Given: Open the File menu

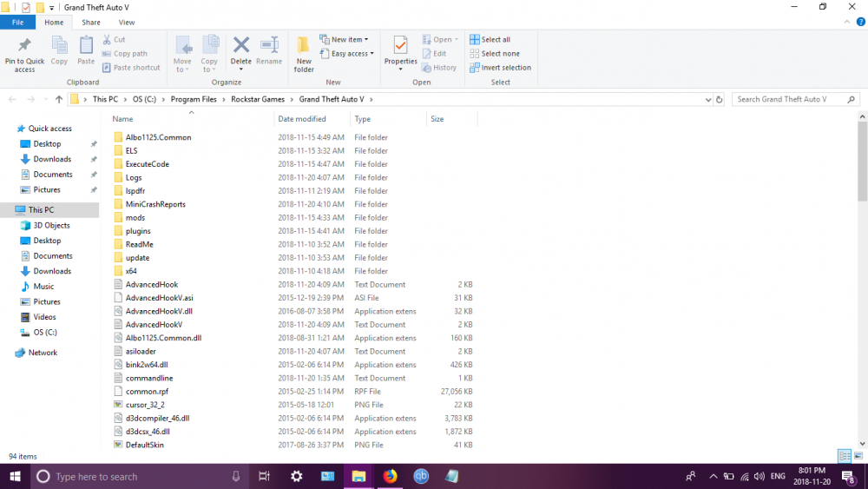Looking at the screenshot, I should click(x=17, y=23).
